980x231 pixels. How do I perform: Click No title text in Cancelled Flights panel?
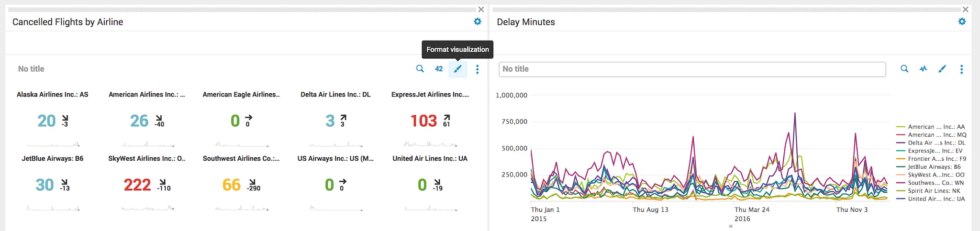point(31,69)
